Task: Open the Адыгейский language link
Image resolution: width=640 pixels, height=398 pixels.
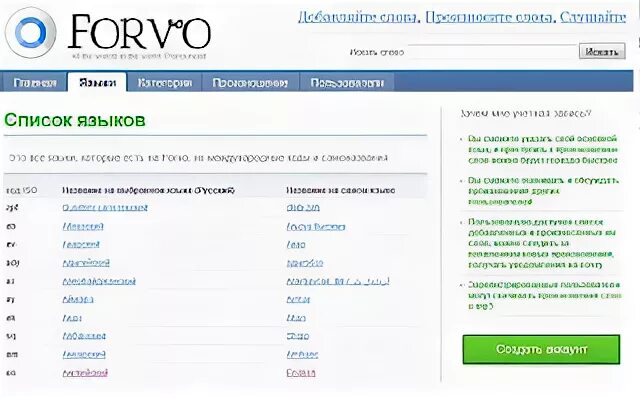Action: coord(86,262)
